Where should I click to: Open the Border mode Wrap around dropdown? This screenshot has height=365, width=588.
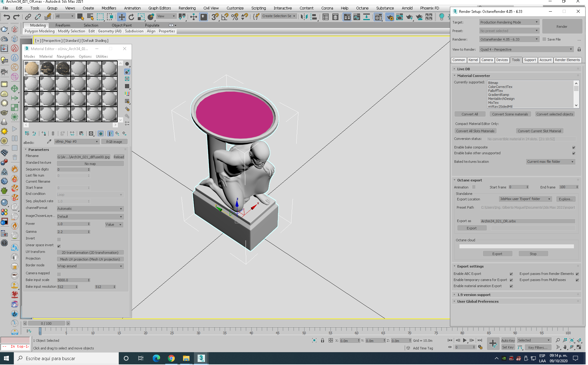click(x=90, y=266)
